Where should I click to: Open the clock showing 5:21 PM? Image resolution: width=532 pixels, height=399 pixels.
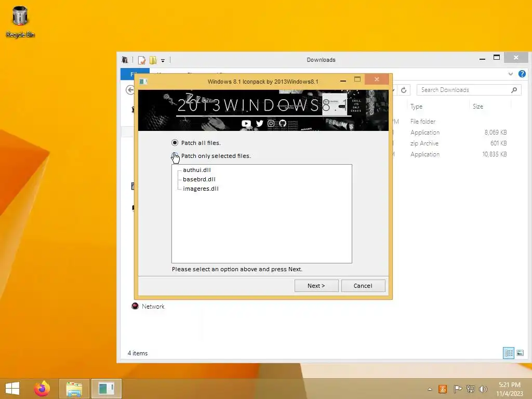[x=510, y=389]
